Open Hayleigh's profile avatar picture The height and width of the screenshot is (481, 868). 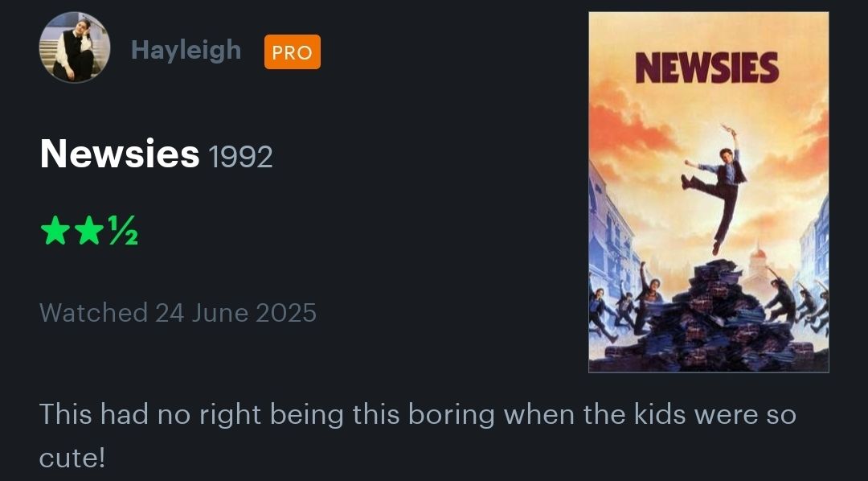(x=74, y=47)
